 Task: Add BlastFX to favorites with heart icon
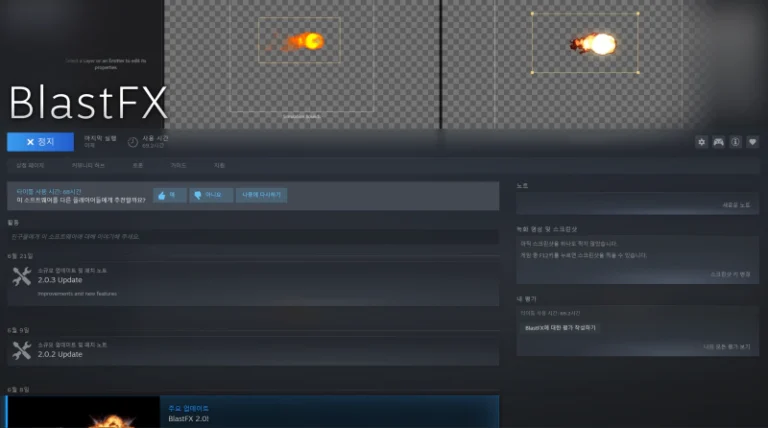pos(753,142)
